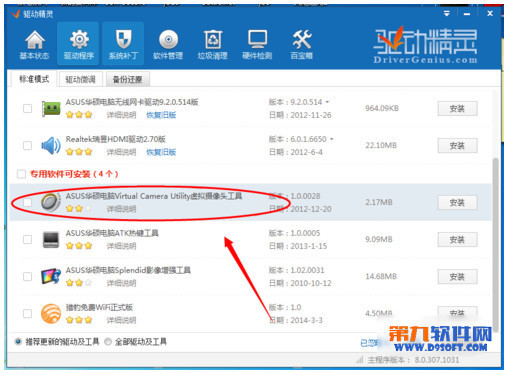Click 恢复旧版 for ASUS wireless driver
This screenshot has height=373, width=508.
coord(161,115)
